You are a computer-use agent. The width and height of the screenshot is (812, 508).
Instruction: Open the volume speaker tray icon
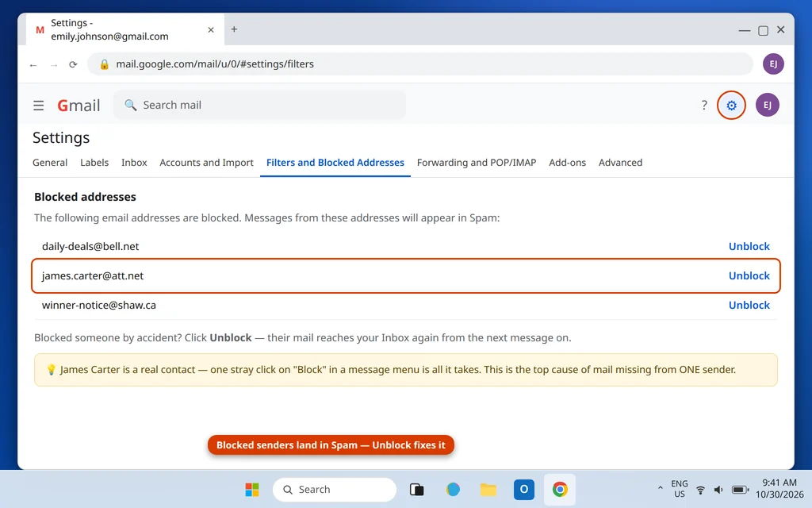click(718, 490)
